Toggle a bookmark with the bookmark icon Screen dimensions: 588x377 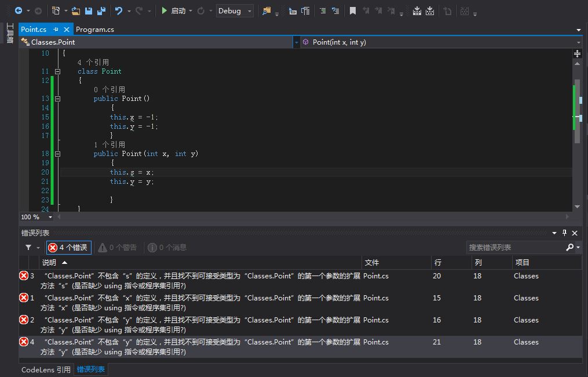pos(352,11)
